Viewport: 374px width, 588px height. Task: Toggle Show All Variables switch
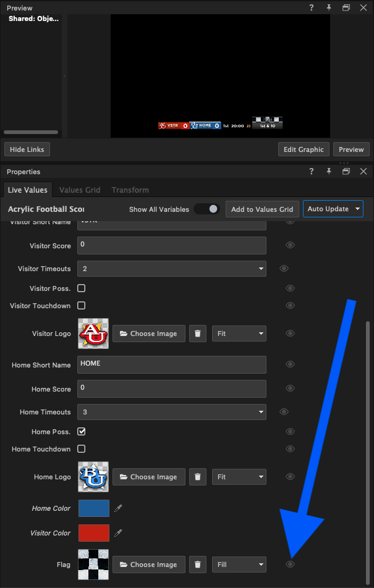click(207, 209)
